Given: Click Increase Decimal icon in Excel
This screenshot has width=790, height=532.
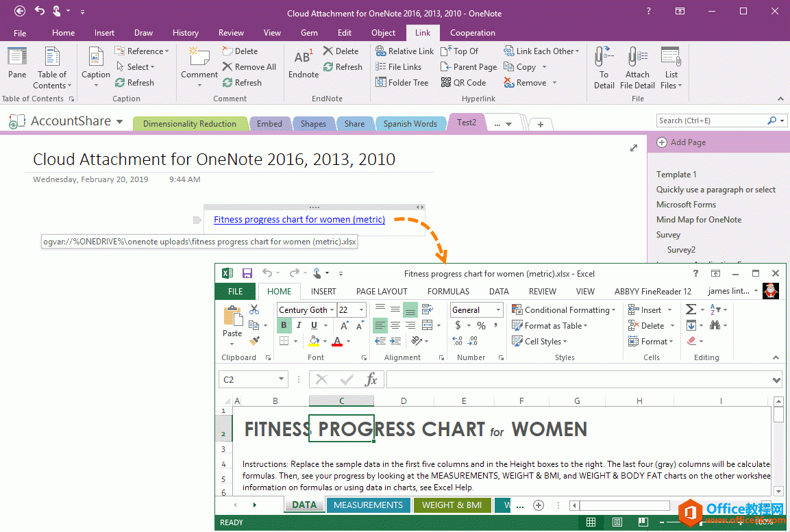Looking at the screenshot, I should click(457, 341).
